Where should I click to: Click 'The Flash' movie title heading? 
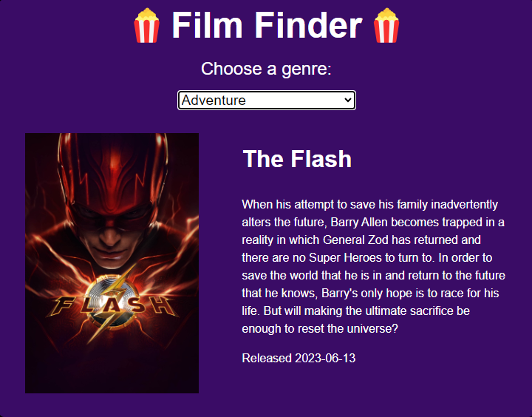[297, 159]
